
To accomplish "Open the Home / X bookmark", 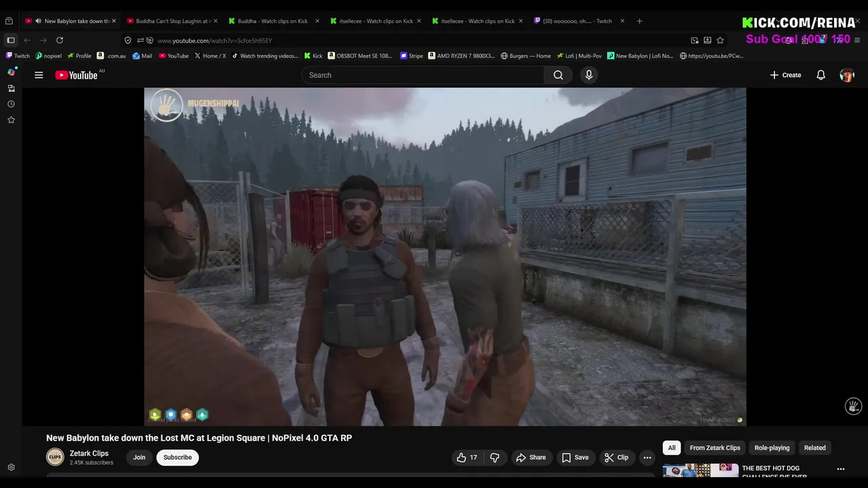I will pyautogui.click(x=210, y=56).
